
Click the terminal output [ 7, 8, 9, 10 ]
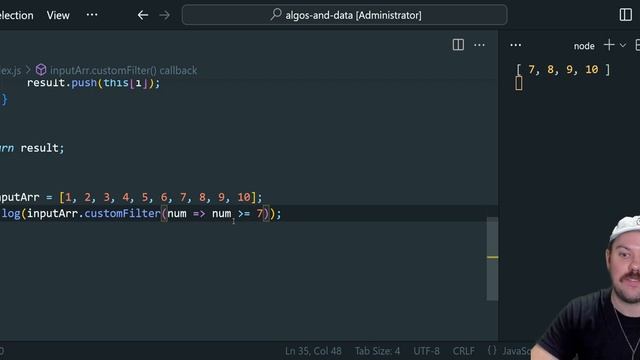pos(563,70)
